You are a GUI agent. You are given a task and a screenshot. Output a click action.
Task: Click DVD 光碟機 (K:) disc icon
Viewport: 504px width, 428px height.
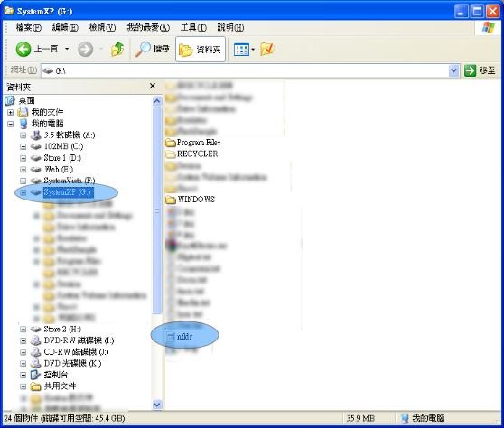(x=36, y=363)
